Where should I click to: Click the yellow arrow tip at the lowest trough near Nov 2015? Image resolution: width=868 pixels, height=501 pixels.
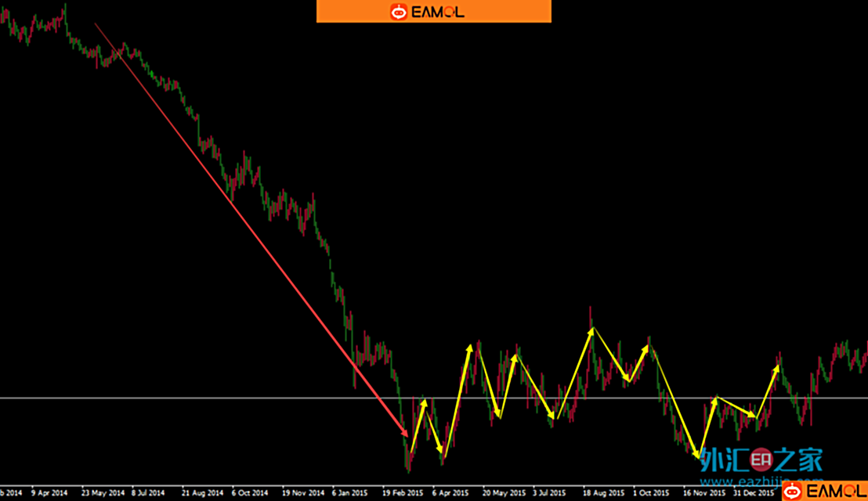(696, 456)
